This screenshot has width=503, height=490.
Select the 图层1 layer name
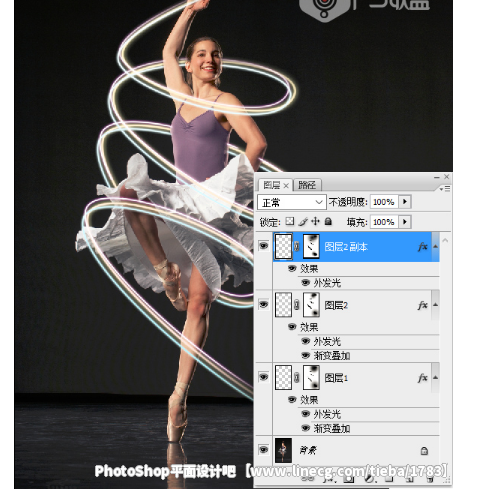pos(336,378)
